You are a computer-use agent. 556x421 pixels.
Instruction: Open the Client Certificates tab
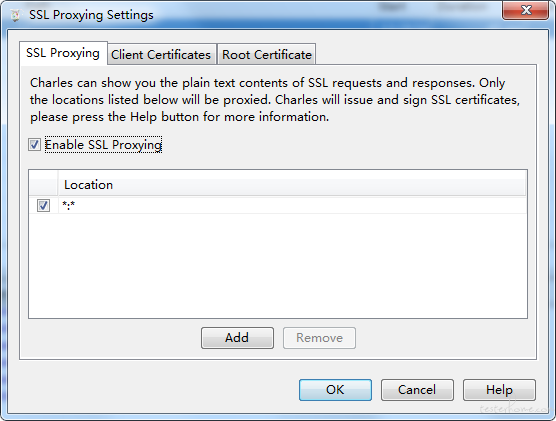(x=161, y=55)
